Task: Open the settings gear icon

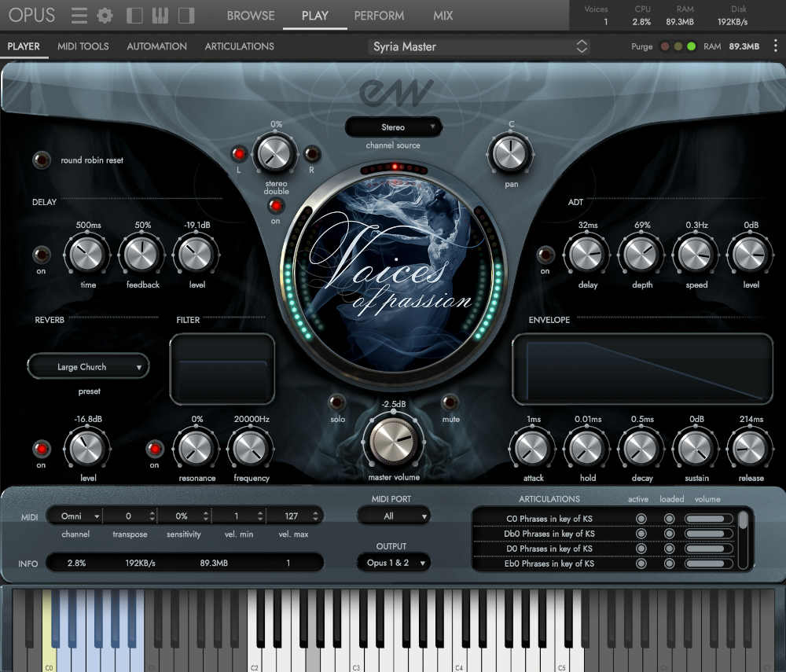Action: click(x=105, y=15)
